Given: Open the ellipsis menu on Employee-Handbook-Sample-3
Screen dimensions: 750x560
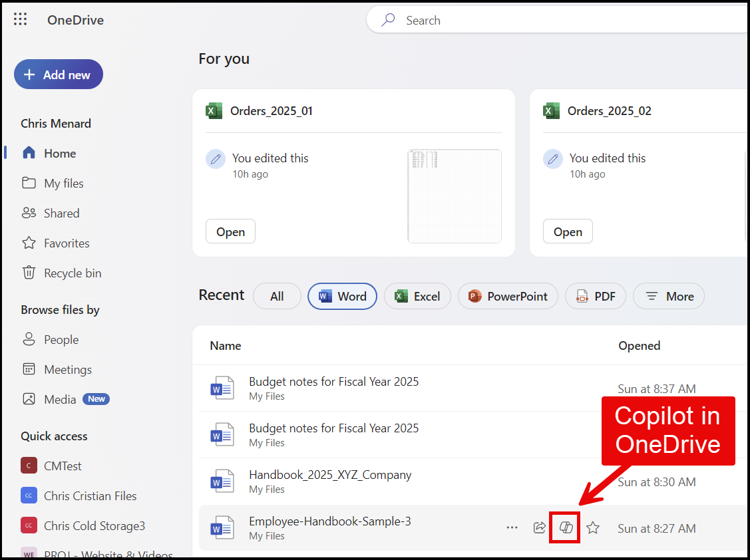Looking at the screenshot, I should tap(512, 527).
